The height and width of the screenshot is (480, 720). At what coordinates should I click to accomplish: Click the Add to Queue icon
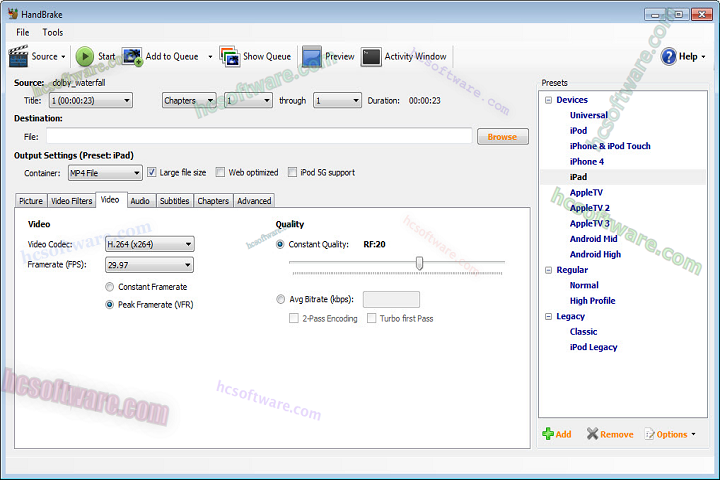132,56
